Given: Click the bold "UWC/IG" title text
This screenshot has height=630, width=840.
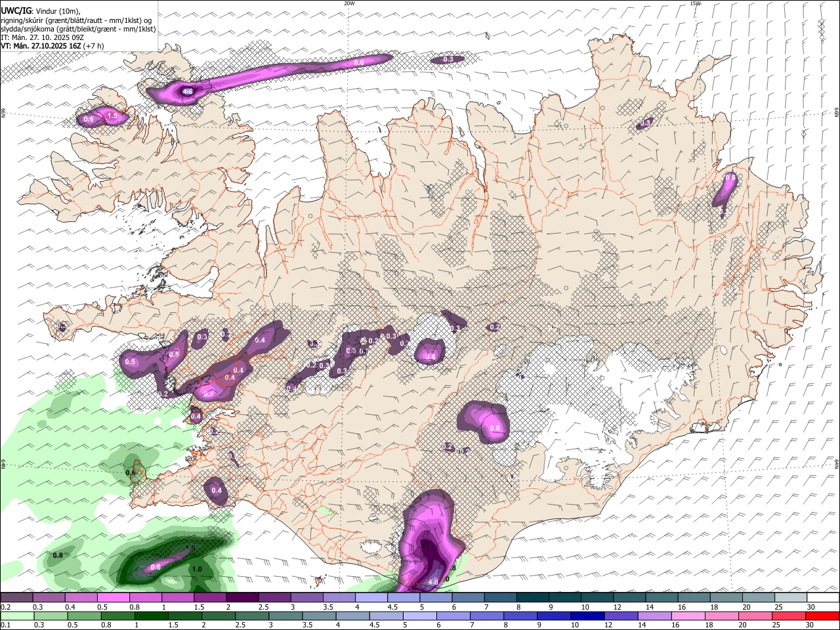Looking at the screenshot, I should point(16,11).
